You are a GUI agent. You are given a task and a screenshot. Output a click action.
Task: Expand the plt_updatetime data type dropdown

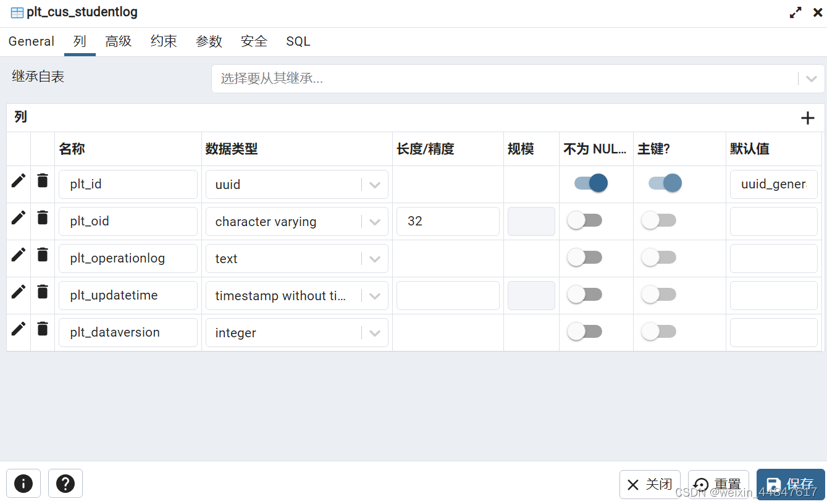(375, 295)
